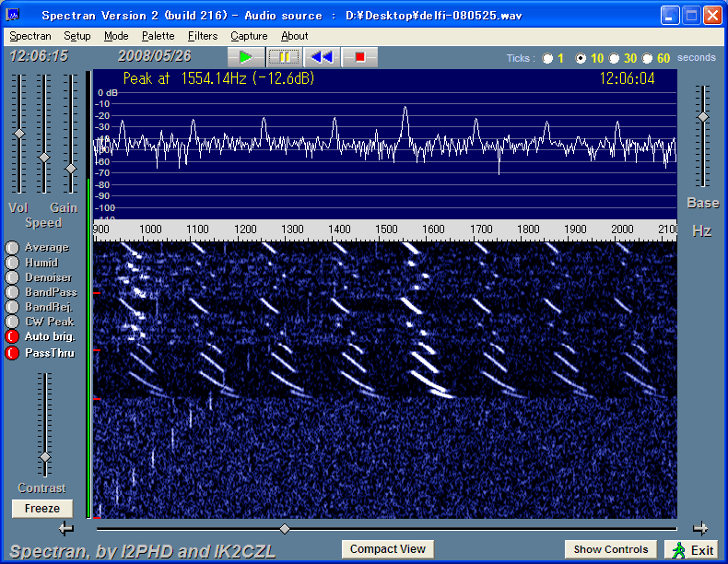Toggle the Humid filter
Image resolution: width=728 pixels, height=564 pixels.
point(12,263)
